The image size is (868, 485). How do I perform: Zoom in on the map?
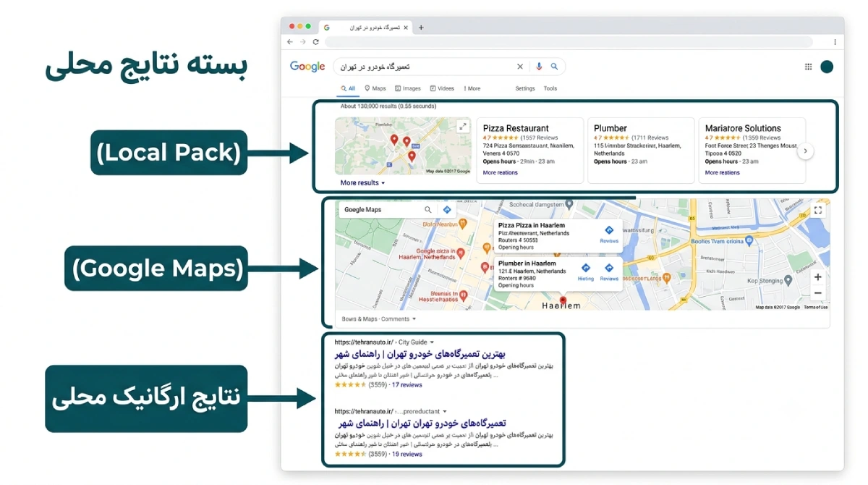[818, 277]
